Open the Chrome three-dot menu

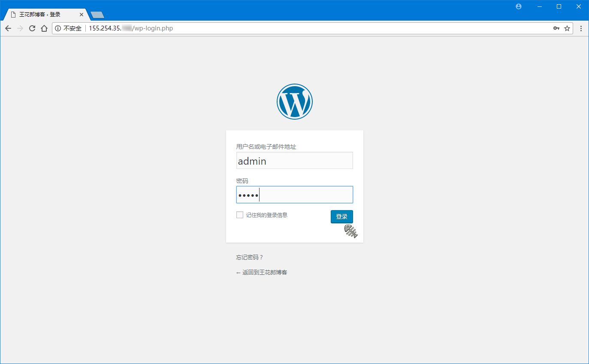pos(581,28)
